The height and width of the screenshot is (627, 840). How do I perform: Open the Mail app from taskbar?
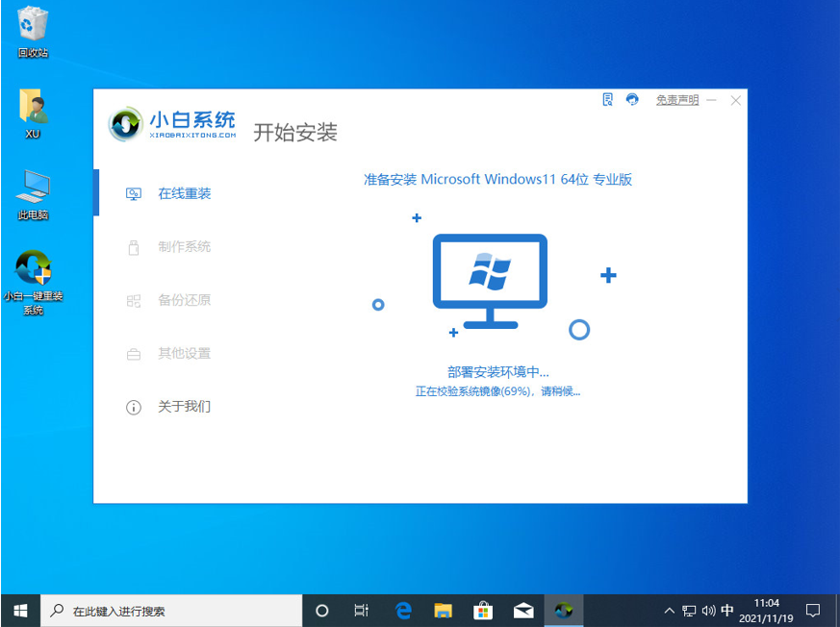[x=522, y=610]
